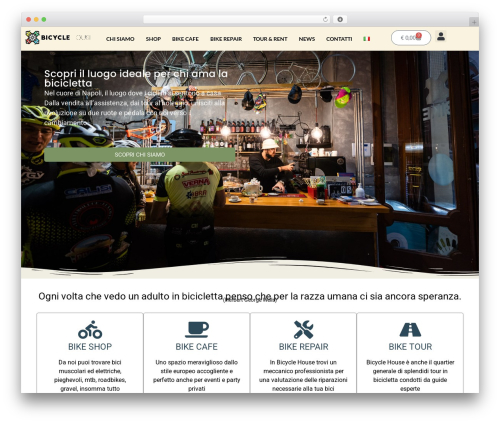This screenshot has width=500, height=423.
Task: Open the CHI SIAMO menu item
Action: (120, 39)
